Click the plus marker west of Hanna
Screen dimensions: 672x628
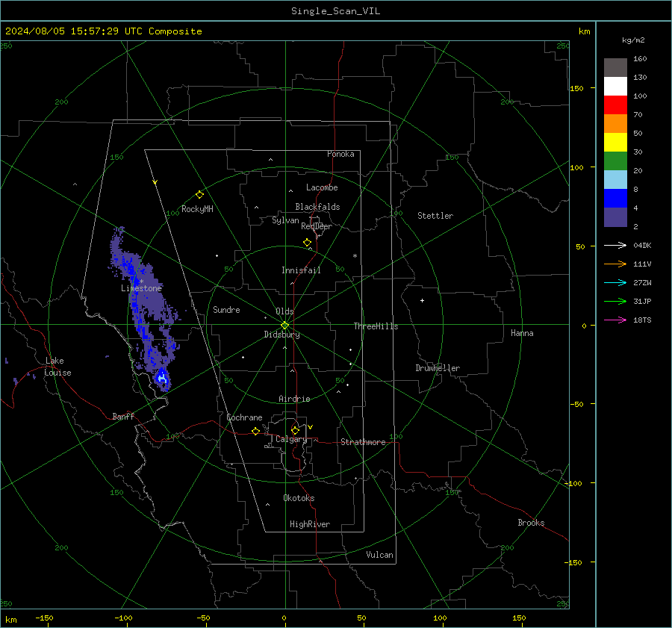[422, 300]
